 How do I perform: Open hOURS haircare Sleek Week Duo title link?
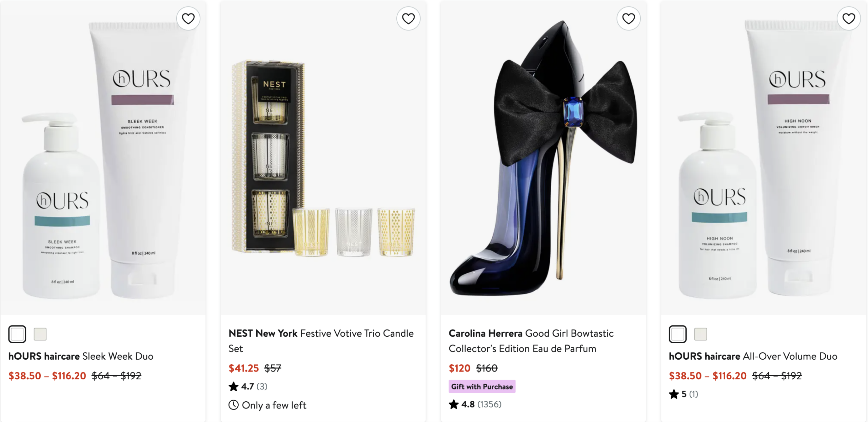pos(81,356)
